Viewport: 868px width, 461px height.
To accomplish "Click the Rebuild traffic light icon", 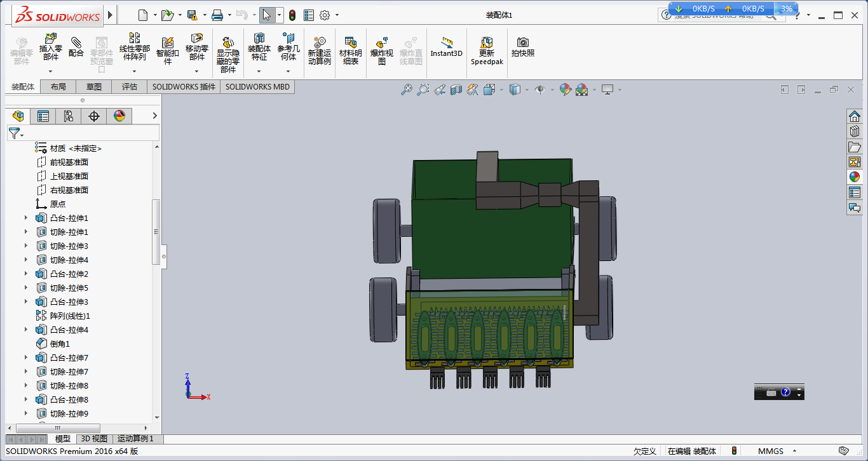I will [x=292, y=15].
